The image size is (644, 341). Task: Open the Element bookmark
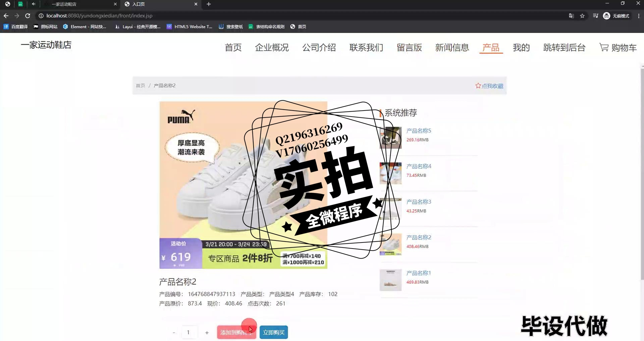point(85,26)
